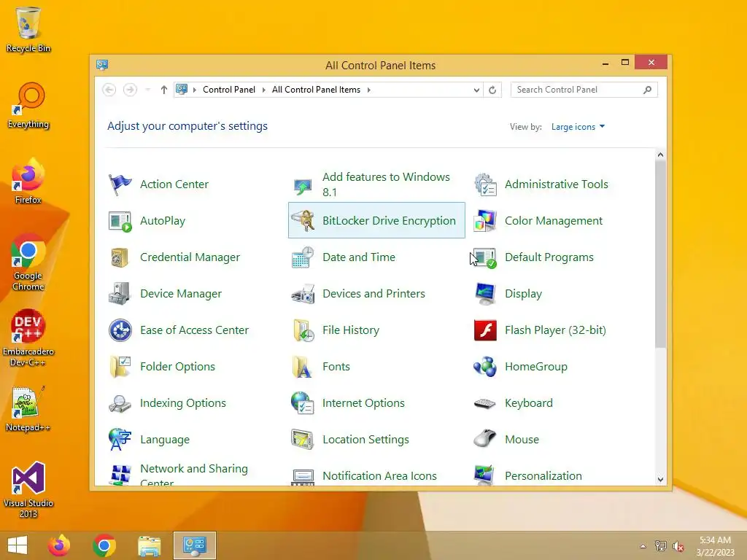Open the Add features to Windows icon

point(303,186)
